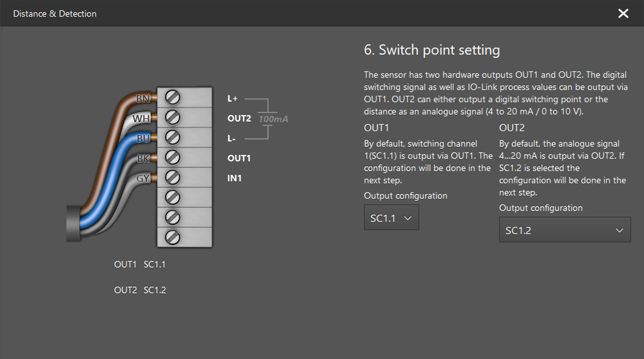
Task: Click the chevron arrow in the SC1.2 dropdown
Action: pyautogui.click(x=619, y=230)
